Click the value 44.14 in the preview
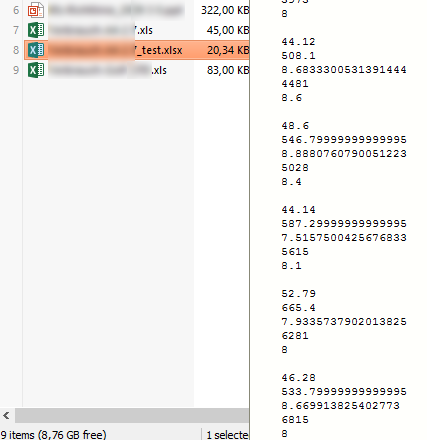 [298, 210]
